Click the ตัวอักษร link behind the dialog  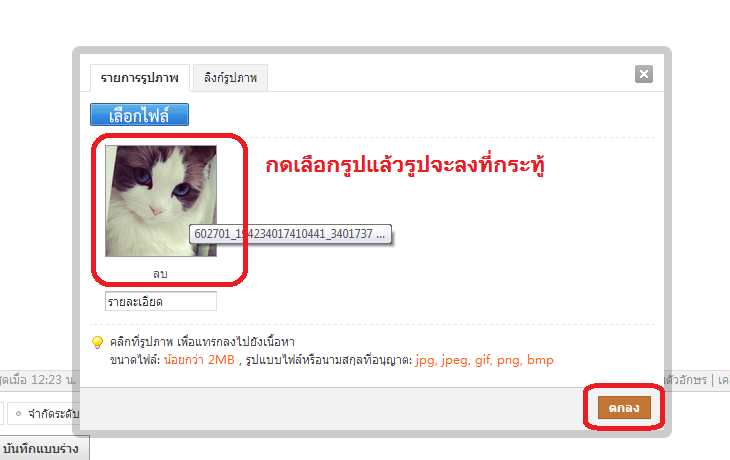click(x=684, y=380)
